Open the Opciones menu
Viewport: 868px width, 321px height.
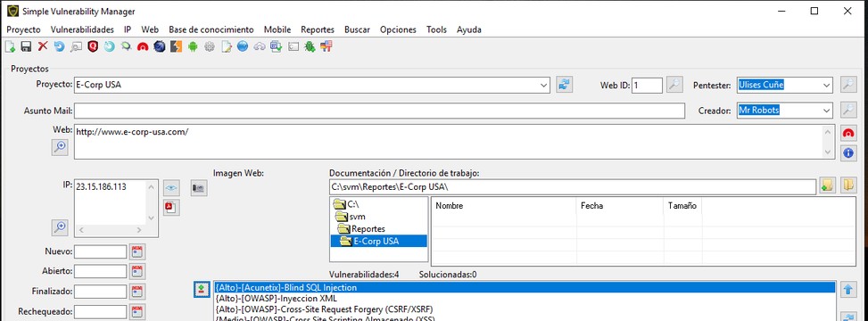point(398,30)
